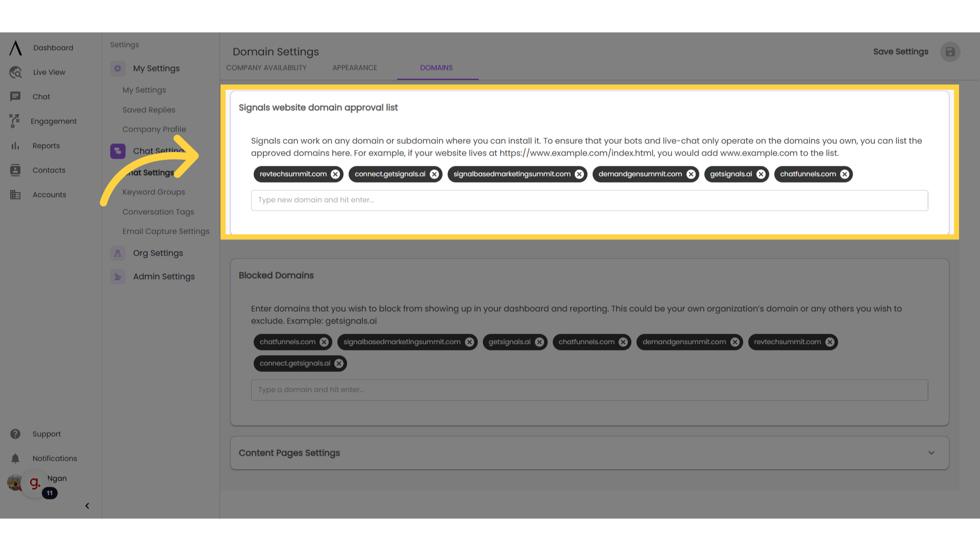Viewport: 980px width, 551px height.
Task: Click Notifications bell icon
Action: [x=14, y=458]
